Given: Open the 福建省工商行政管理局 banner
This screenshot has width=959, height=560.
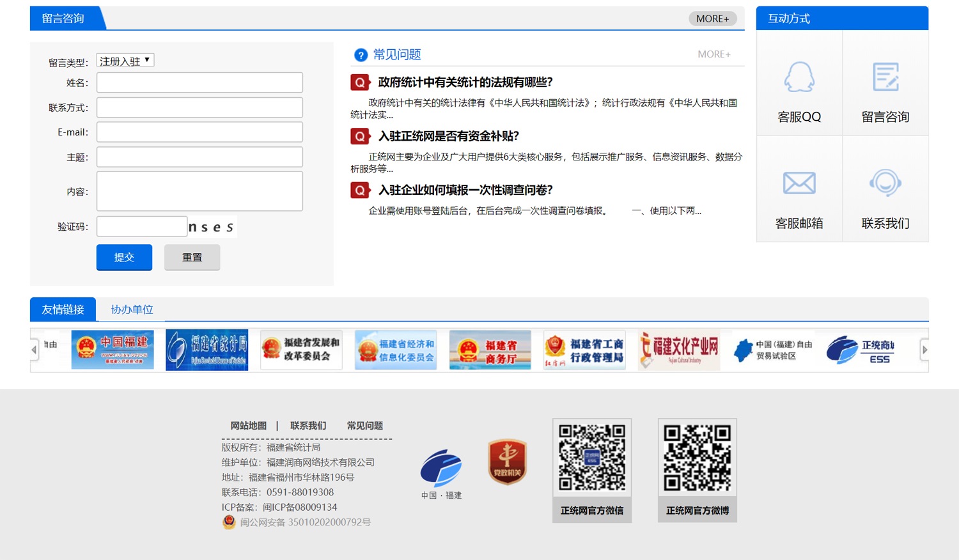Looking at the screenshot, I should pyautogui.click(x=584, y=350).
